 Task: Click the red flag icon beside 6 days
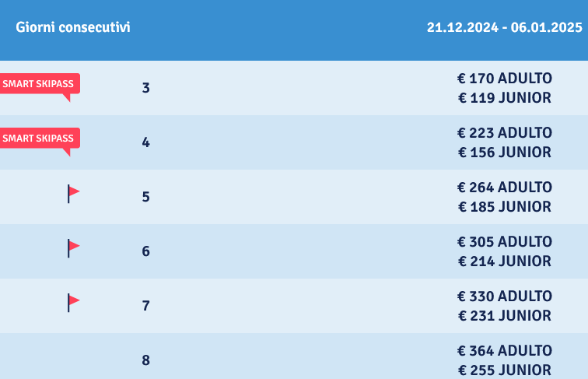73,248
